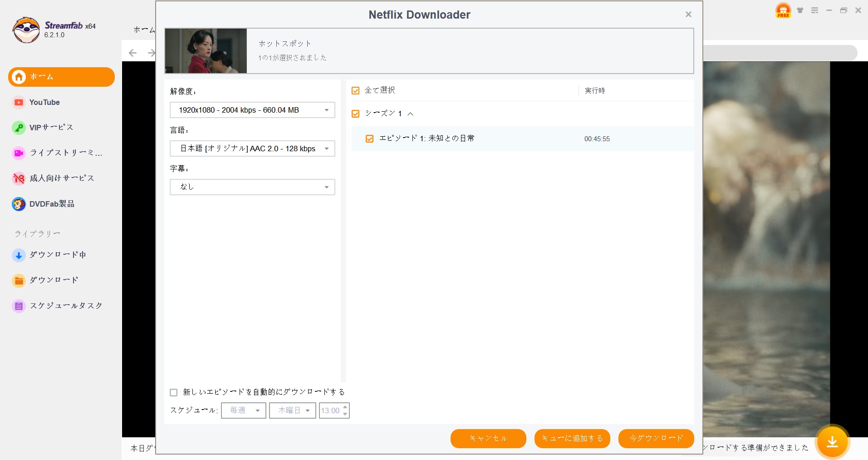Screen dimensions: 868x460
Task: Open the ホーム sidebar item
Action: [61, 77]
